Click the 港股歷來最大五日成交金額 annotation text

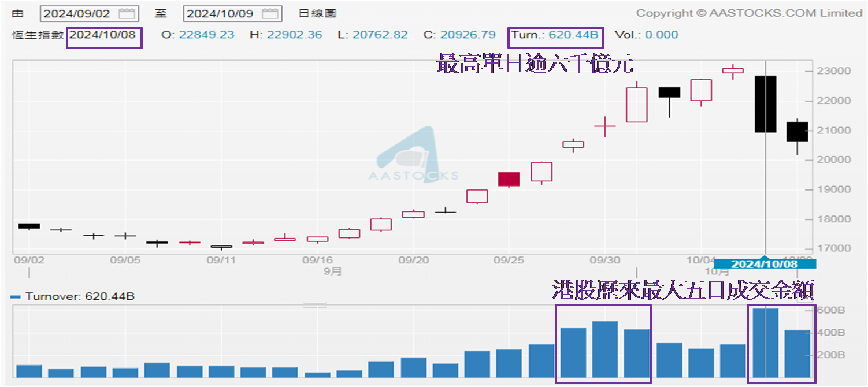[683, 289]
